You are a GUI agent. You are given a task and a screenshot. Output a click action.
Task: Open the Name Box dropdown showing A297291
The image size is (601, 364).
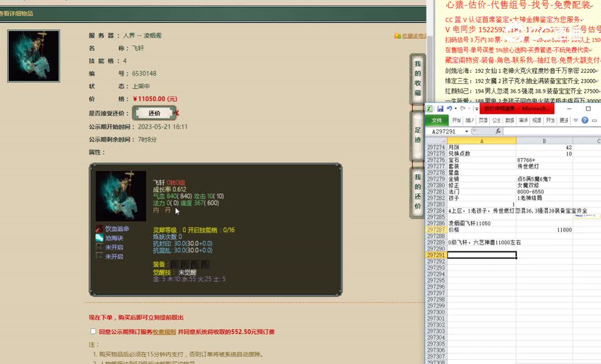pyautogui.click(x=466, y=131)
